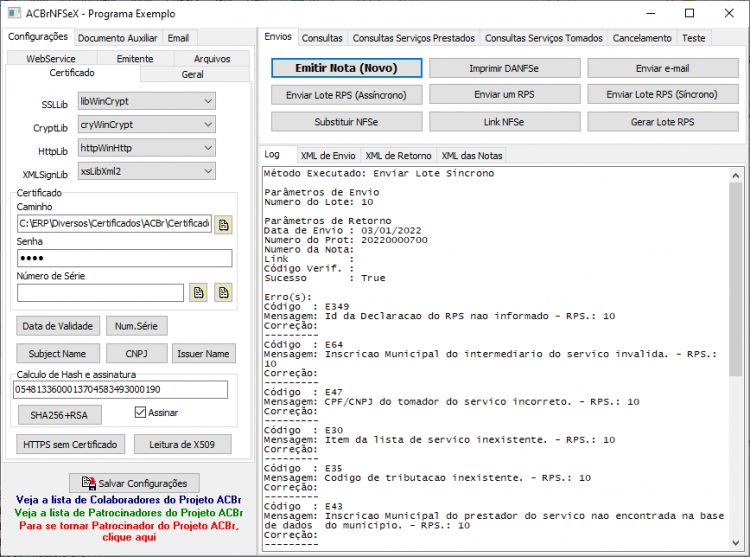This screenshot has width=750, height=557.
Task: Click Substituir NFSe button
Action: coord(347,122)
